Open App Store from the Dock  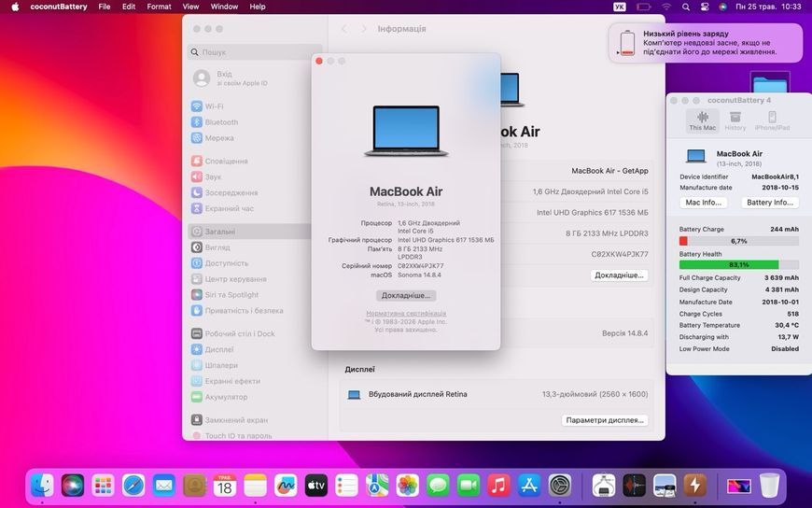tap(529, 486)
